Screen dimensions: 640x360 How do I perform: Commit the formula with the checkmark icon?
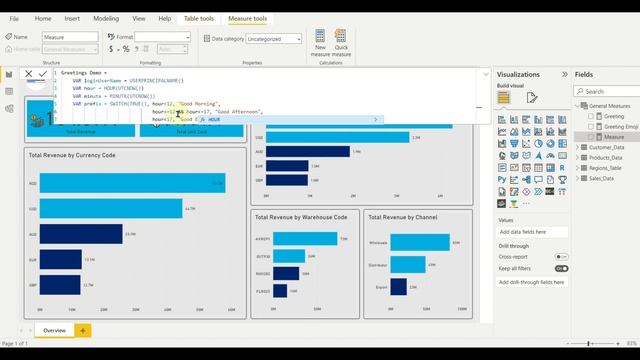click(43, 74)
